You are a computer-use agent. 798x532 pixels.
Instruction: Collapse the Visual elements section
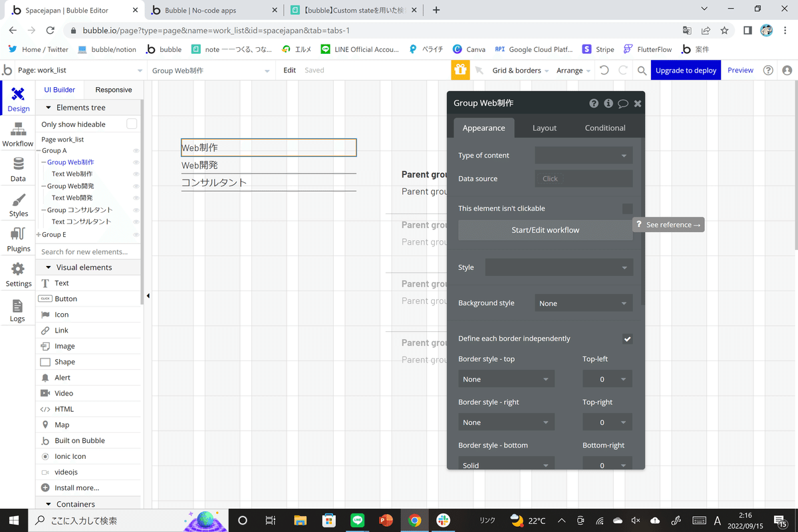[x=49, y=267]
